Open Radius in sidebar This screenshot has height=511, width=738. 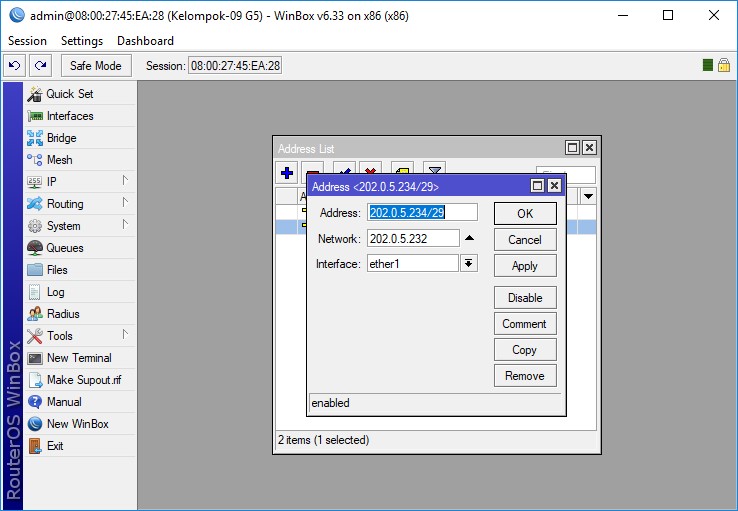point(80,314)
